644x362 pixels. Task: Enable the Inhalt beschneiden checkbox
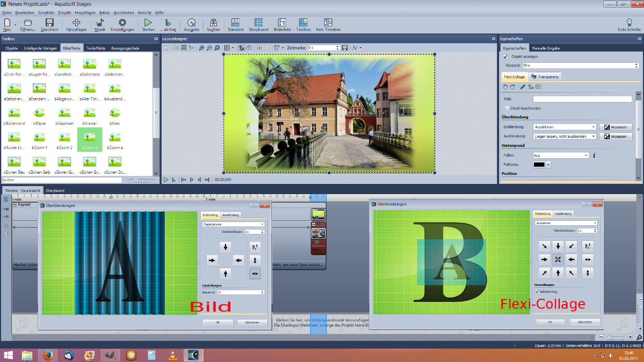click(507, 108)
